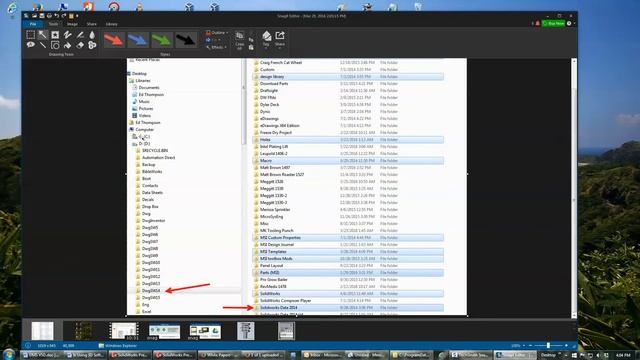Click the green Buy Now button

pos(553,24)
